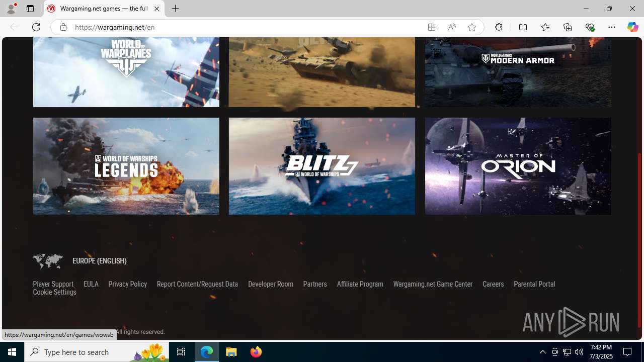Open File Explorer from taskbar
Viewport: 644px width, 362px height.
click(x=231, y=352)
